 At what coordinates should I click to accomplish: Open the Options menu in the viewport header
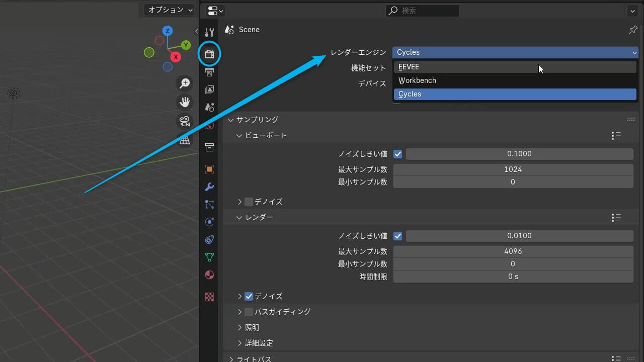169,10
